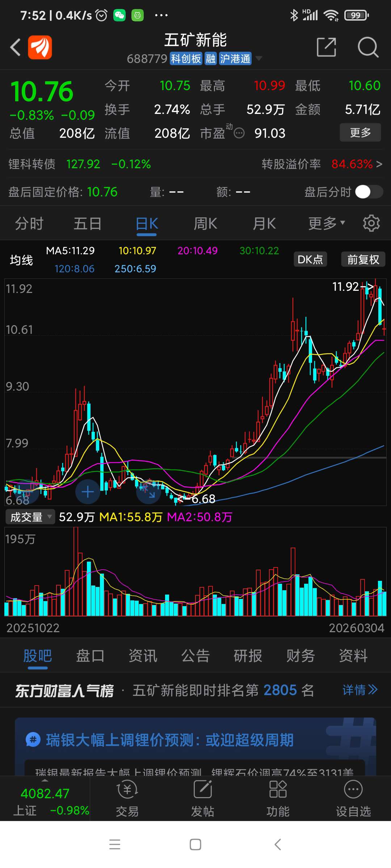Tap Android back chevron button

[278, 844]
